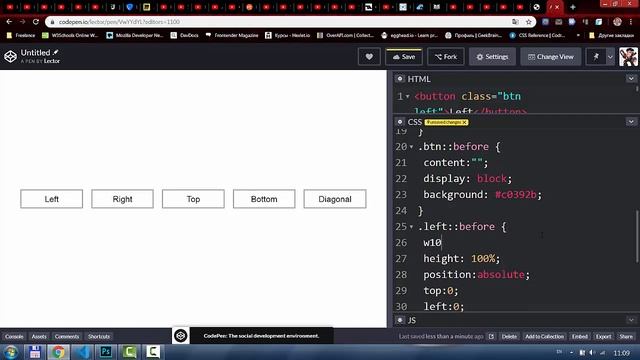
Task: Place cursor on 'w10' line 26
Action: click(x=432, y=242)
